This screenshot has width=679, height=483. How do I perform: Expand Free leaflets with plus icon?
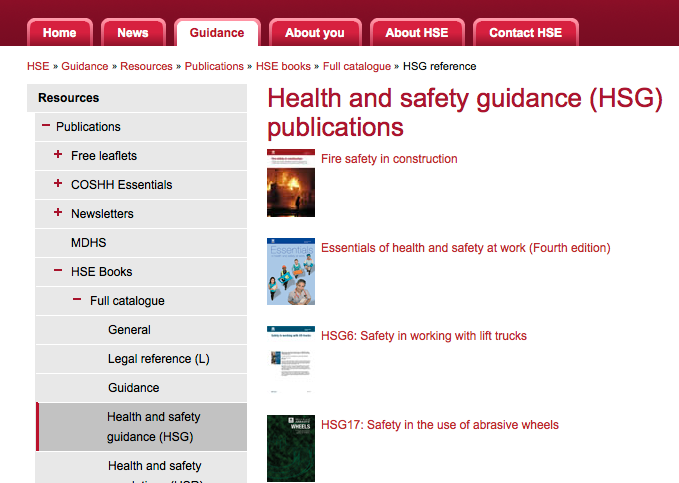click(58, 154)
